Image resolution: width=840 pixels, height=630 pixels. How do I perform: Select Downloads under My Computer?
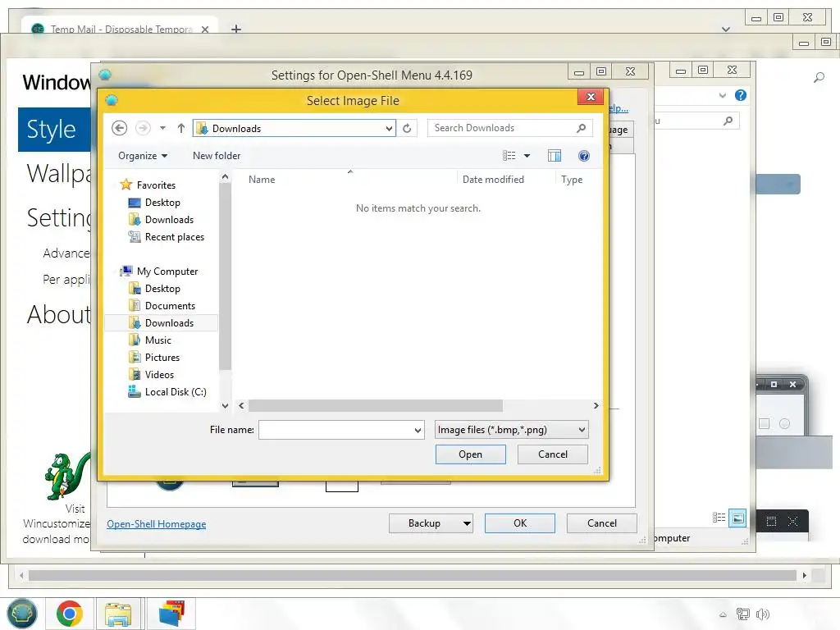[169, 322]
